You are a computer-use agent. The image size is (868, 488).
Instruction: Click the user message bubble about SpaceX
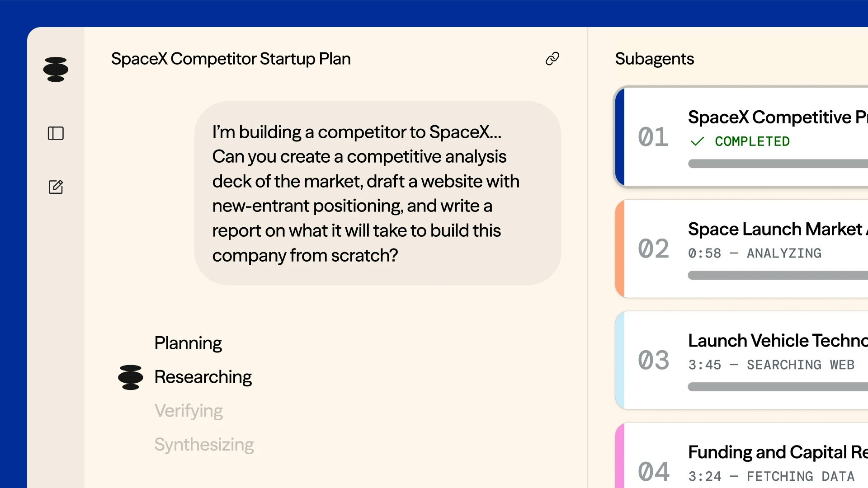tap(378, 193)
